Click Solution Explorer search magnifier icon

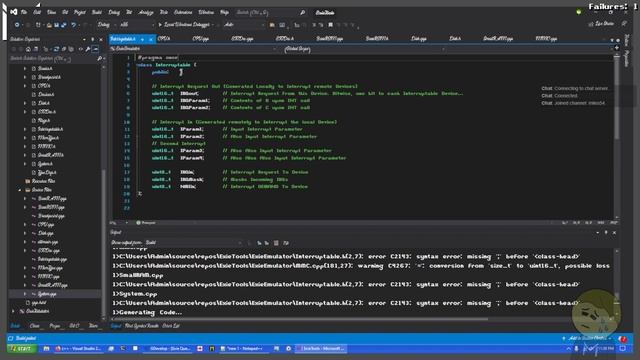pos(99,59)
